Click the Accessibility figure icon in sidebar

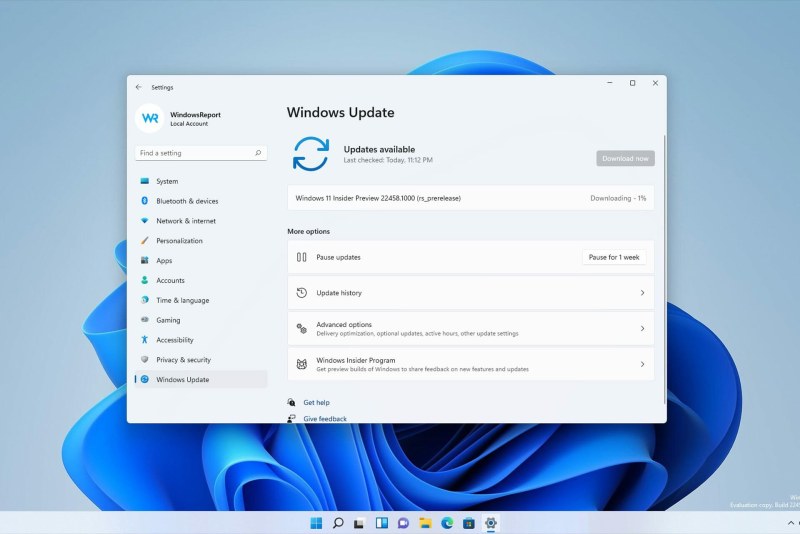pos(145,340)
